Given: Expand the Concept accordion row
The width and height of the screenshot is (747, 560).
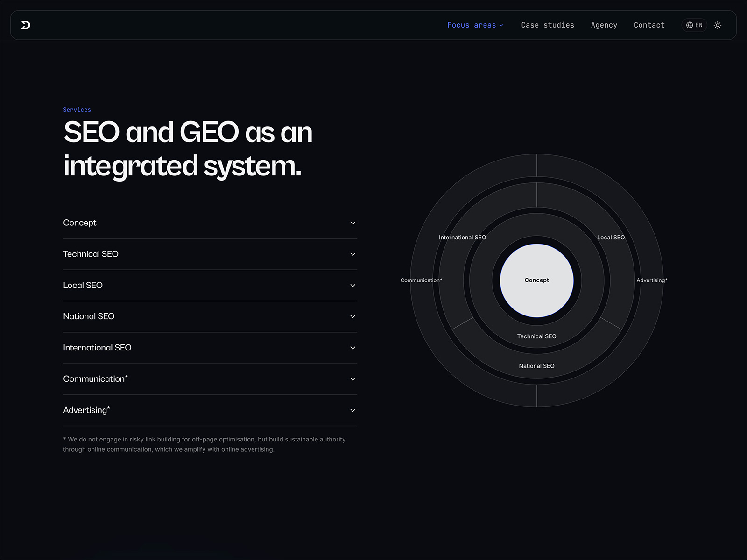Looking at the screenshot, I should tap(210, 223).
